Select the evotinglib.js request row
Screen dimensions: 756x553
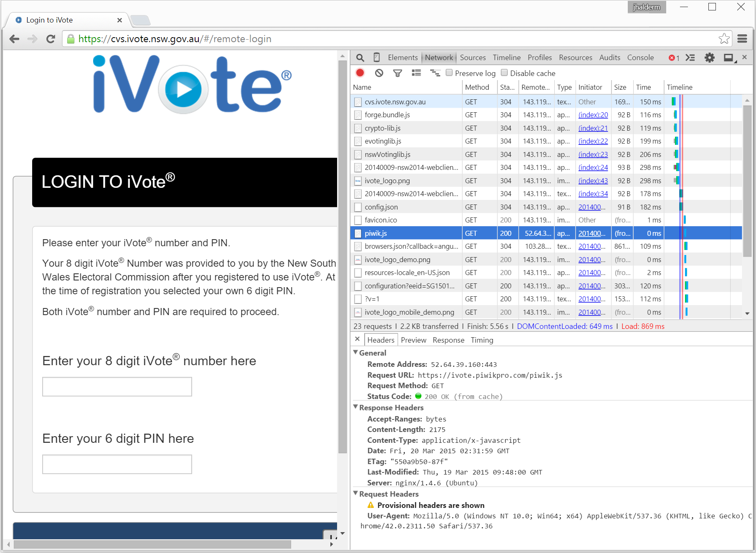coord(546,141)
